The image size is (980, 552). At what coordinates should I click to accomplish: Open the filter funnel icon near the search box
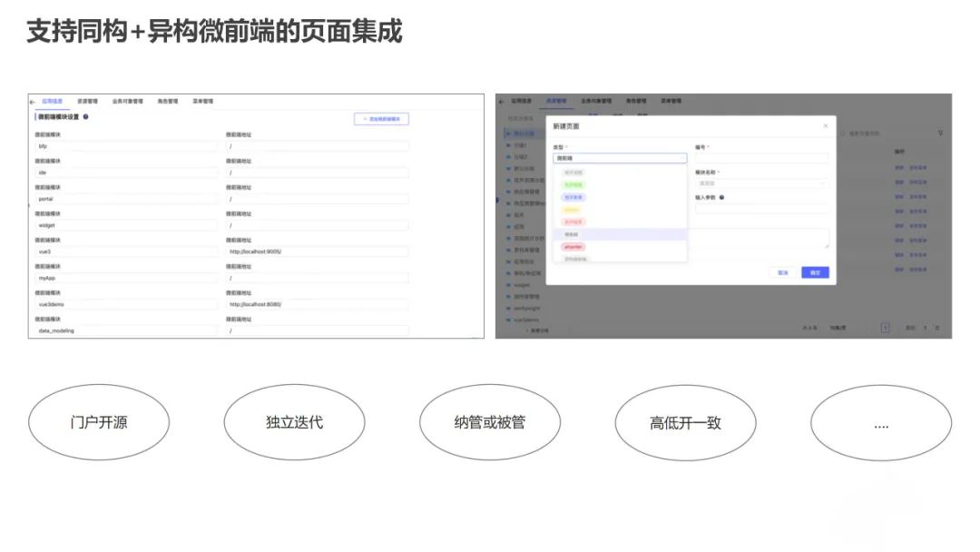click(x=940, y=133)
